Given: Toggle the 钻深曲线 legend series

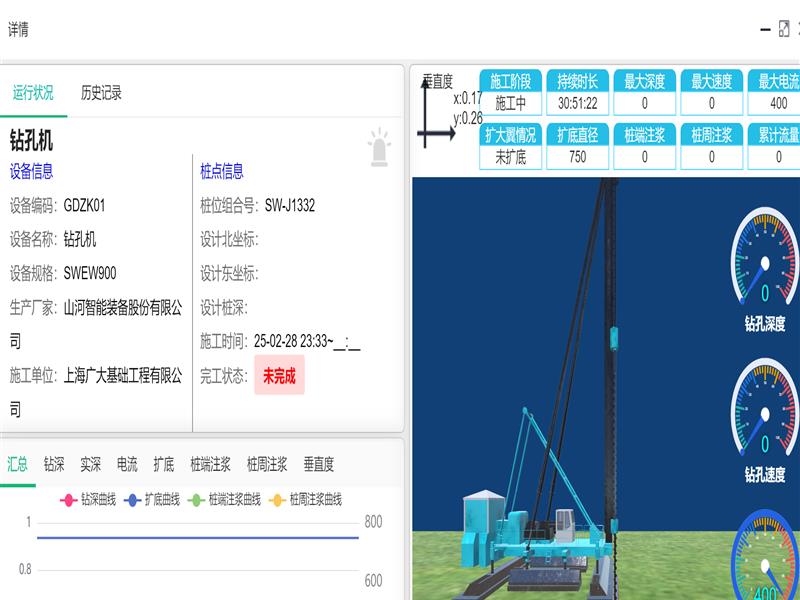Looking at the screenshot, I should (88, 499).
